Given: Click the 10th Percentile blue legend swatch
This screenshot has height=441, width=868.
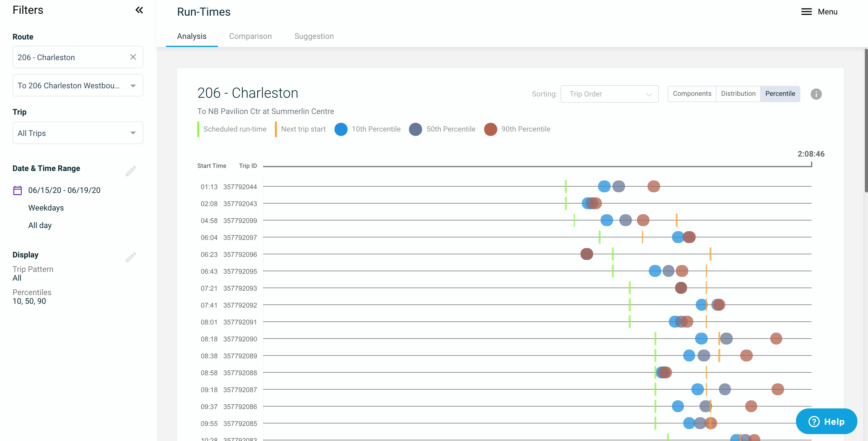Looking at the screenshot, I should [341, 129].
